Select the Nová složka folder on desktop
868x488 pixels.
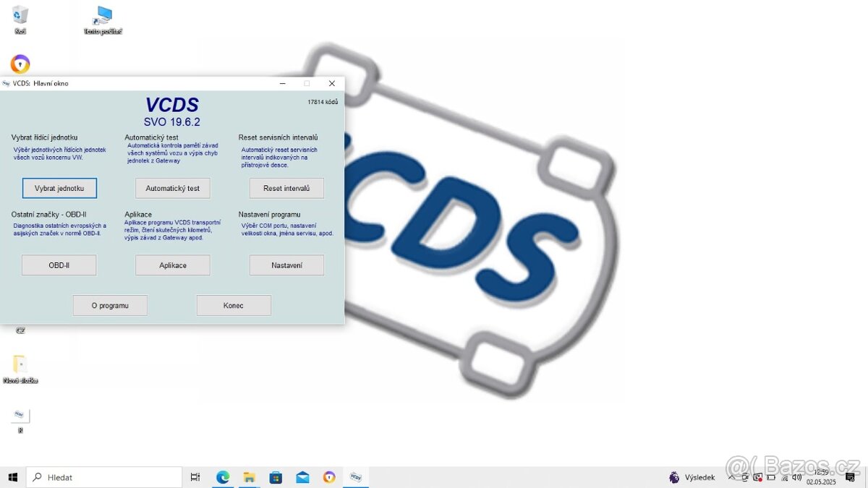coord(20,369)
